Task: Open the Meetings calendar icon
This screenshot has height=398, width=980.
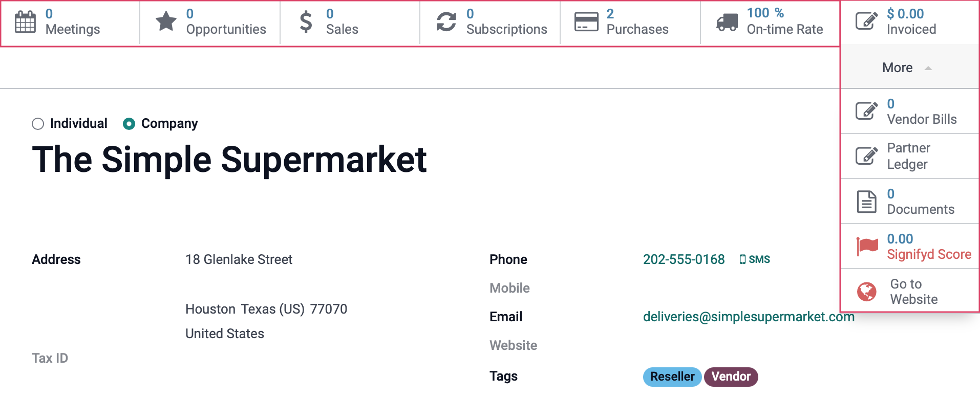Action: (x=25, y=22)
